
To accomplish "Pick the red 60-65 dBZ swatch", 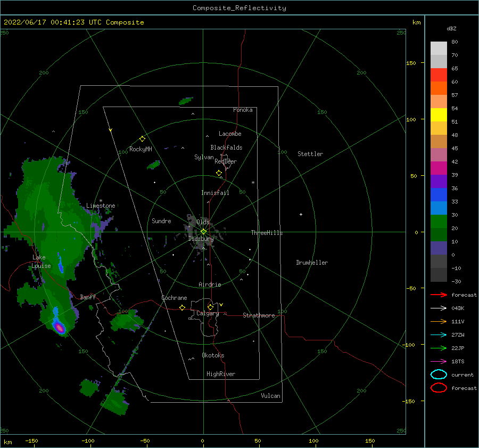I will [439, 75].
